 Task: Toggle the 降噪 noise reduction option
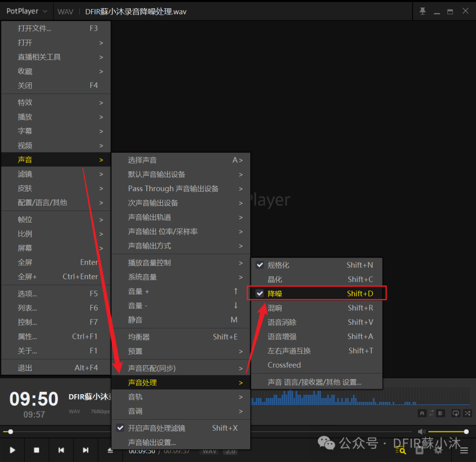coord(275,294)
